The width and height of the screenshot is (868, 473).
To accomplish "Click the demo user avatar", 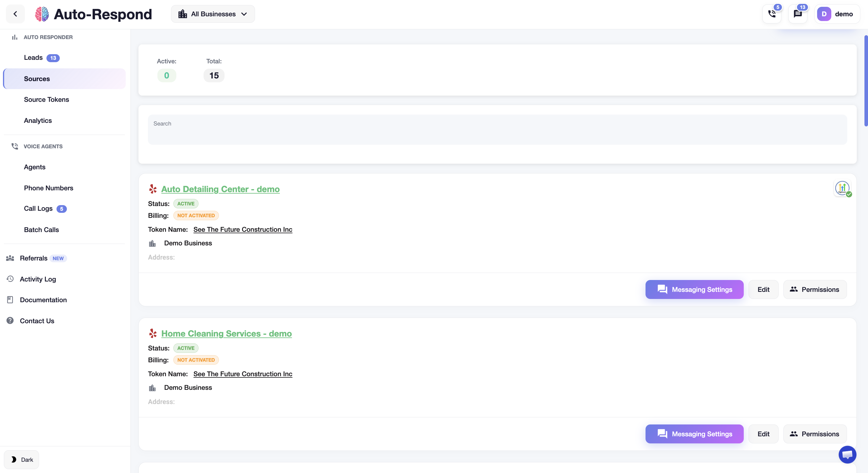I will 824,14.
